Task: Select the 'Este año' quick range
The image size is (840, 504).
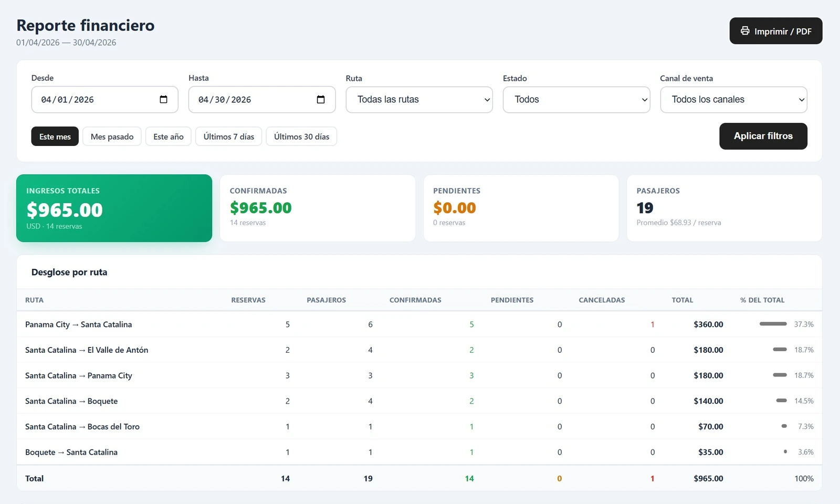Action: point(169,136)
